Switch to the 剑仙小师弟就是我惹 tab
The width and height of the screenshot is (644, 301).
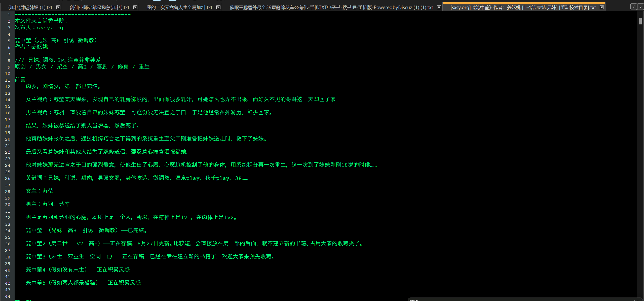(x=99, y=8)
